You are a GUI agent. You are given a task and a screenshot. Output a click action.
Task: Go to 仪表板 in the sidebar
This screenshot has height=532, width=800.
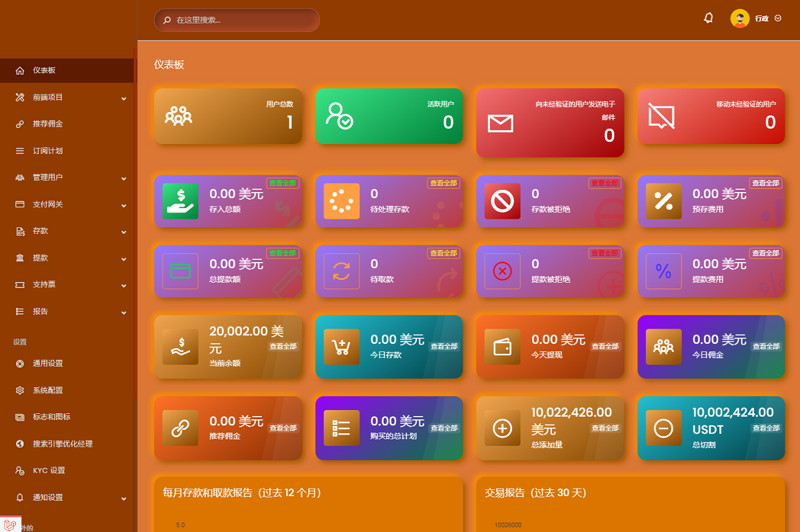tap(67, 70)
